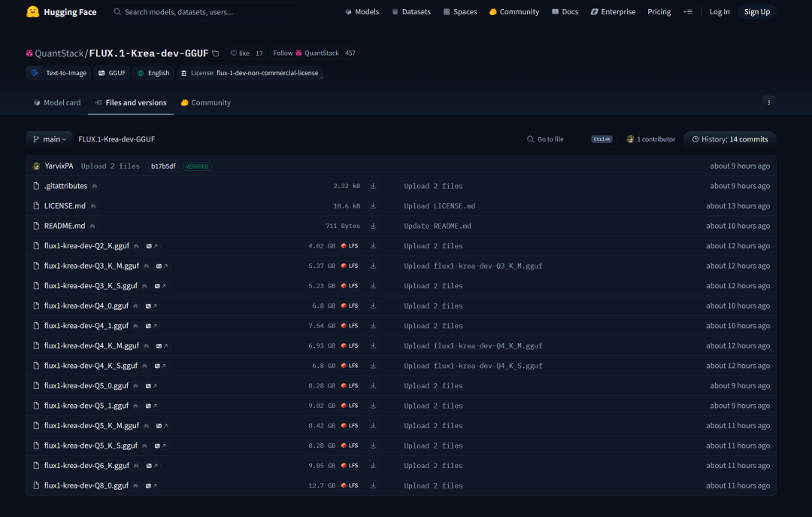
Task: Open YarvixPA user profile
Action: click(x=59, y=166)
